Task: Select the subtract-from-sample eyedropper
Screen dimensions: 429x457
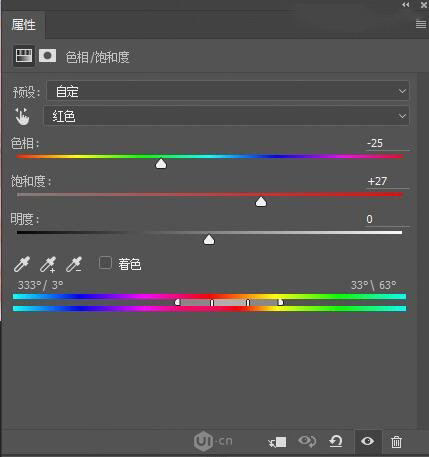Action: pyautogui.click(x=74, y=264)
